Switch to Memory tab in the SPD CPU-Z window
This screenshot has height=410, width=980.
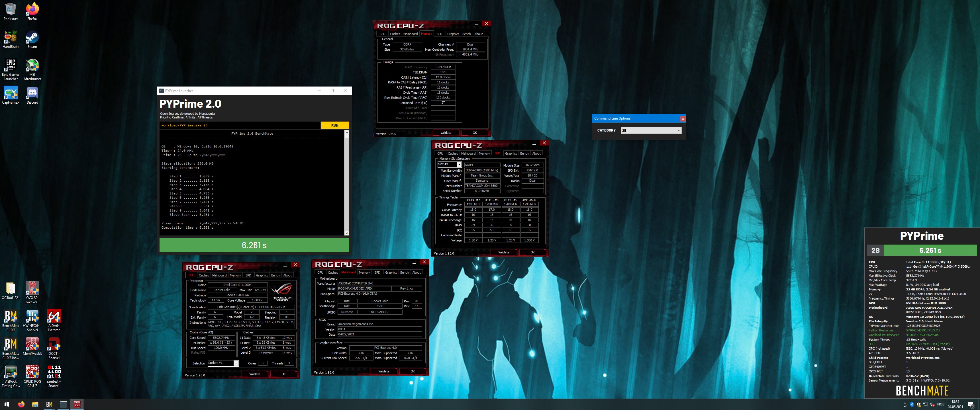(x=484, y=153)
